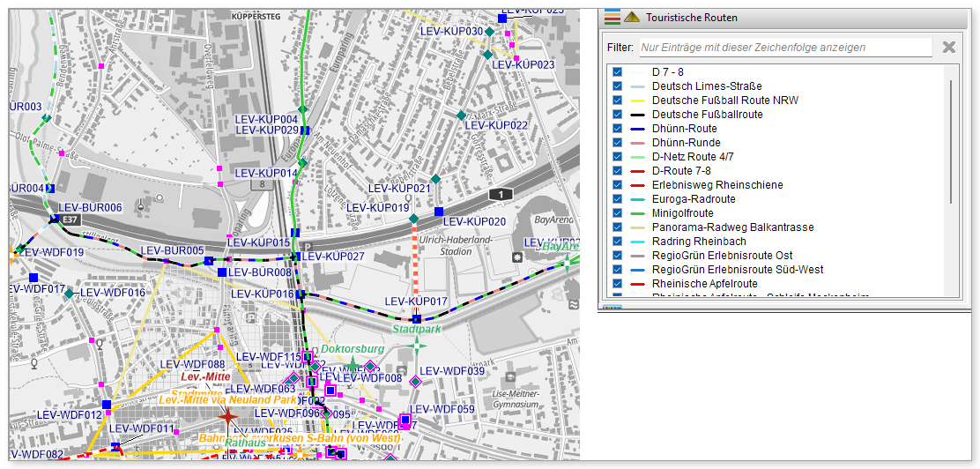
Task: Disable the Dhünn-Runde checkbox
Action: pos(618,143)
